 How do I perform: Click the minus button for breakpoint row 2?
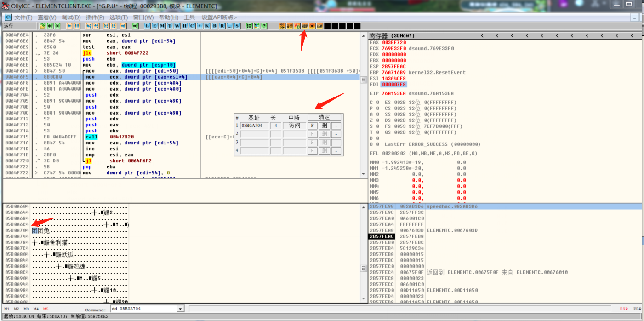(336, 134)
